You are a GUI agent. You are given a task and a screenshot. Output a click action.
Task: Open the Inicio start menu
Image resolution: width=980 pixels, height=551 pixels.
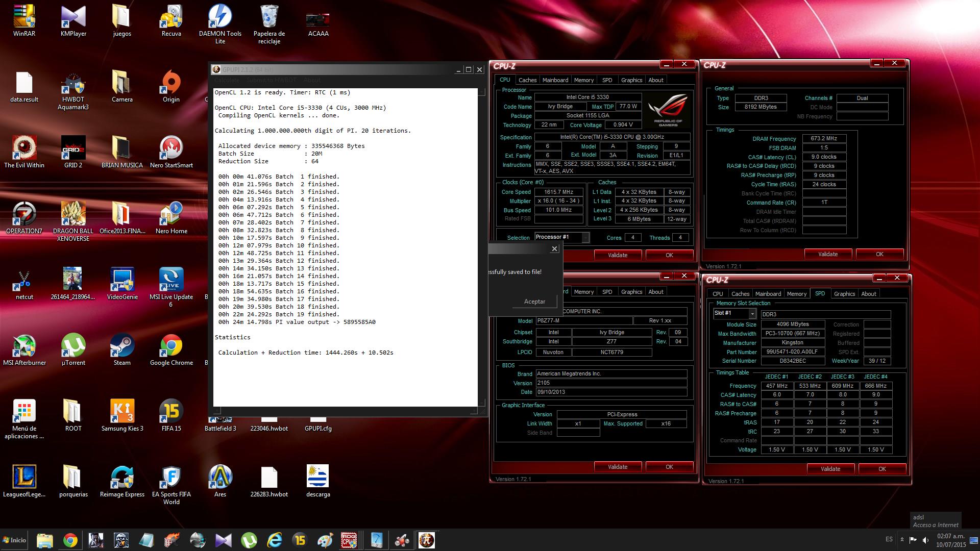14,540
